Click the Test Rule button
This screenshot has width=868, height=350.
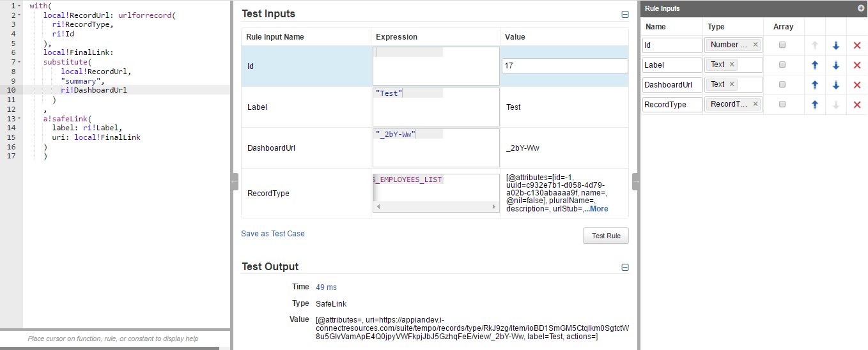pyautogui.click(x=605, y=236)
